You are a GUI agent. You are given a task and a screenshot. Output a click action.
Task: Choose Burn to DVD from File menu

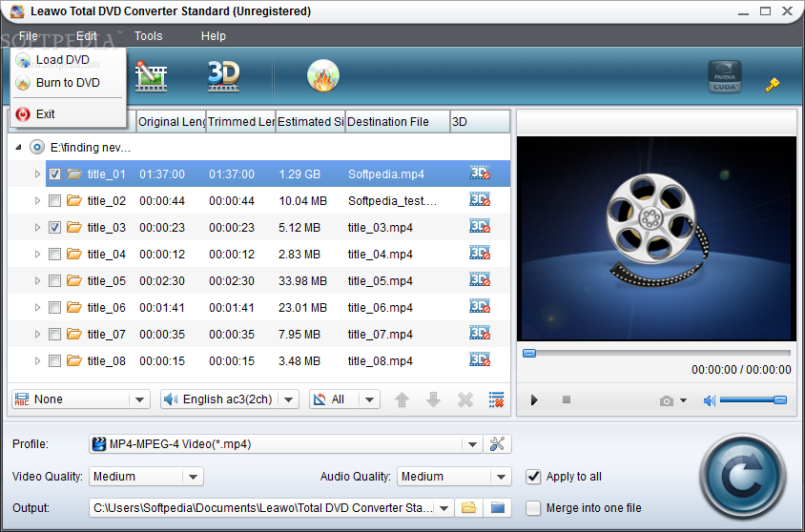(68, 83)
